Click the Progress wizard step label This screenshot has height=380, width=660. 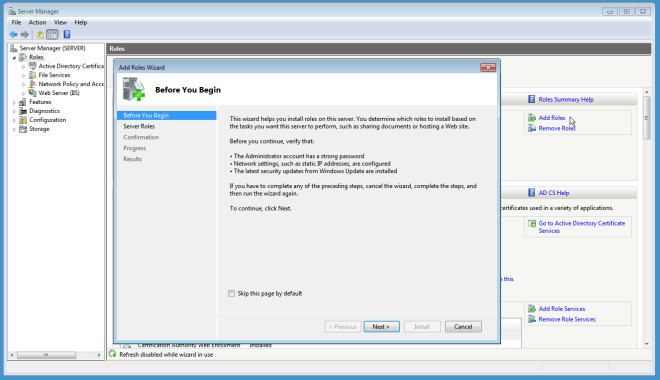click(135, 148)
